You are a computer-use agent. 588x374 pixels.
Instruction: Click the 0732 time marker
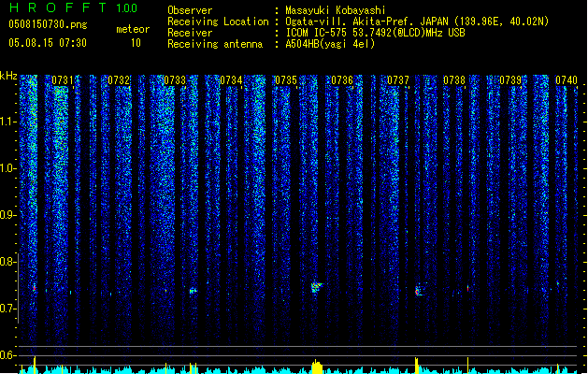(x=119, y=80)
